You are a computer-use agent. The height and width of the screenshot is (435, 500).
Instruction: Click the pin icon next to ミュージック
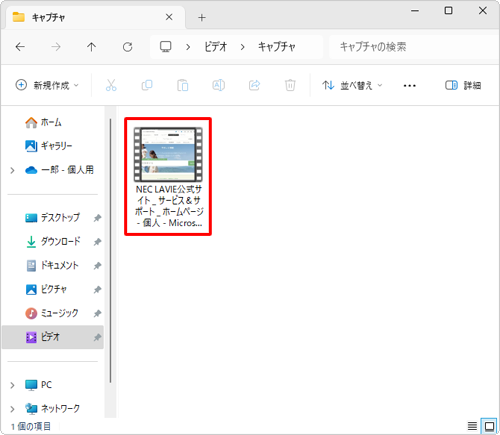[97, 314]
